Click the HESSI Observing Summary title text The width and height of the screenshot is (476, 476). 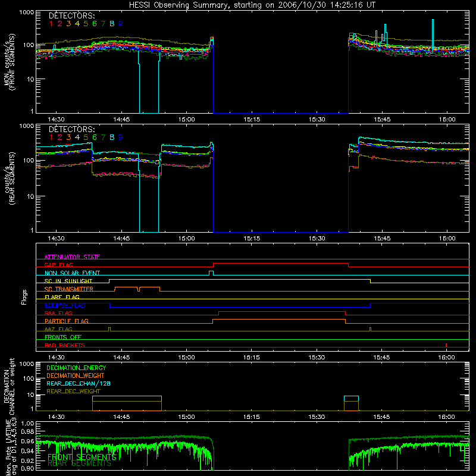252,5
